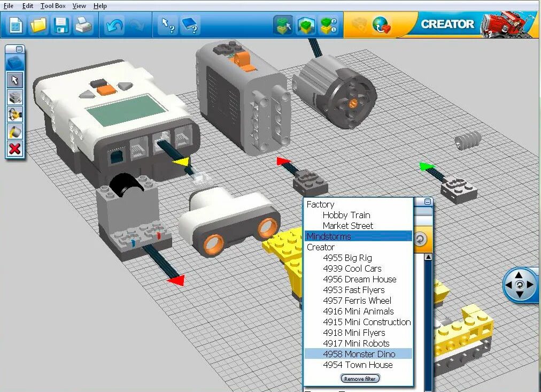Open the Help menu
The width and height of the screenshot is (541, 392).
[100, 5]
